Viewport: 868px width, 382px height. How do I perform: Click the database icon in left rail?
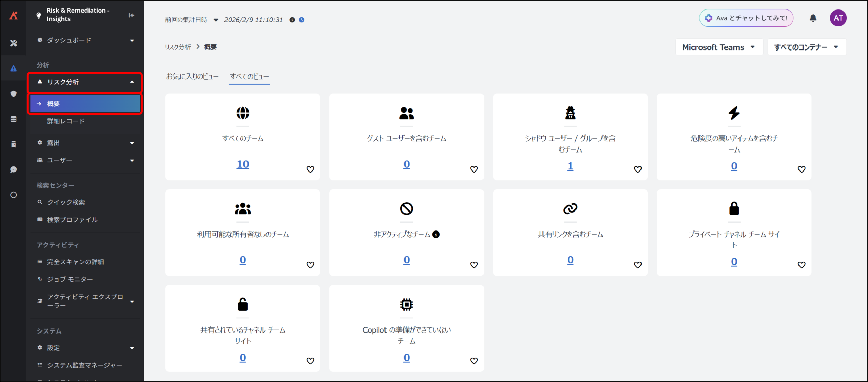click(13, 119)
